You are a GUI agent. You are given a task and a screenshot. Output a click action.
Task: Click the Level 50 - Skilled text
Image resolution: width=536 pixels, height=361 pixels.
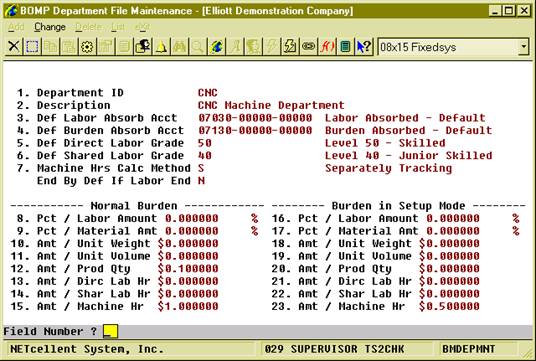click(385, 143)
